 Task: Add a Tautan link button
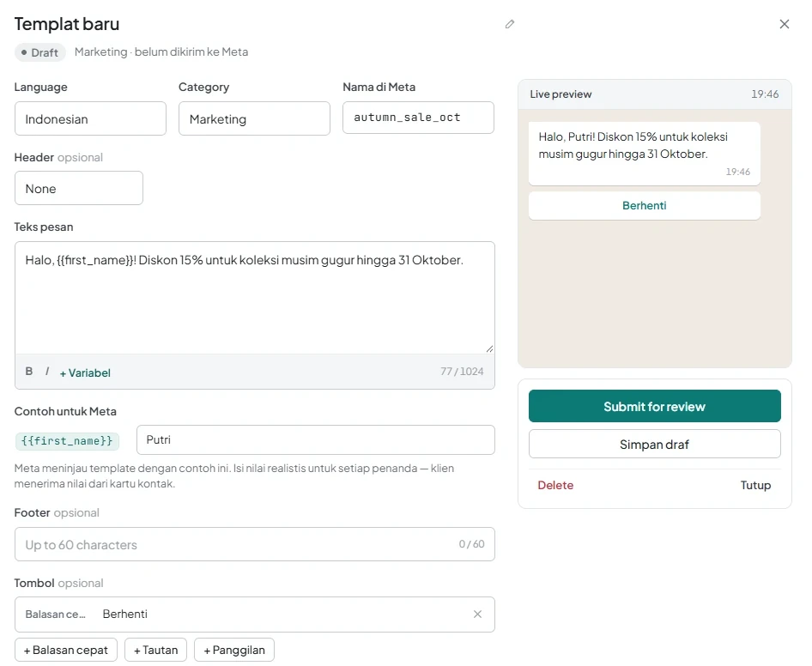tap(156, 650)
